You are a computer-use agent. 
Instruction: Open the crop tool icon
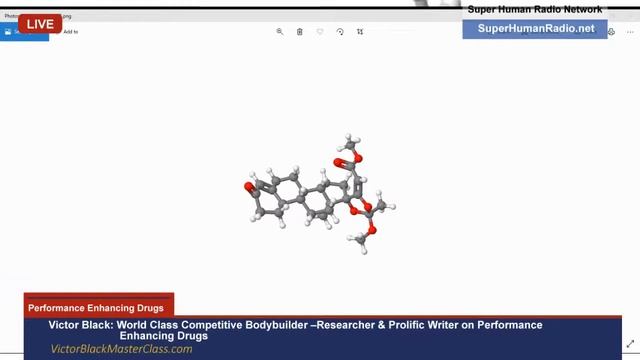[x=360, y=32]
